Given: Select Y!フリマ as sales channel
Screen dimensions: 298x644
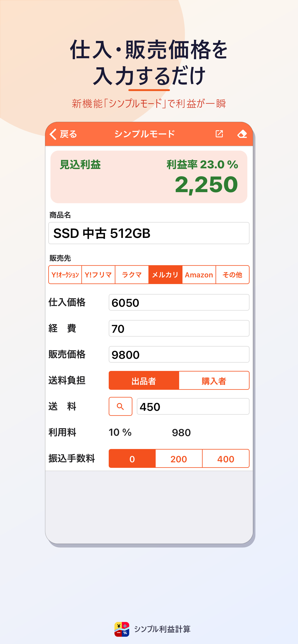Looking at the screenshot, I should pyautogui.click(x=98, y=275).
